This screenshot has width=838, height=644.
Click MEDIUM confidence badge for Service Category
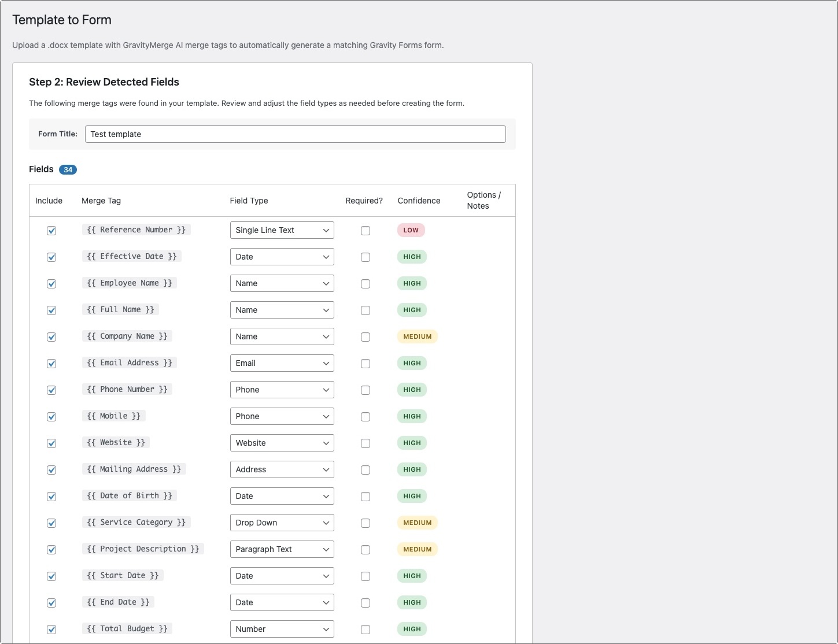click(417, 523)
